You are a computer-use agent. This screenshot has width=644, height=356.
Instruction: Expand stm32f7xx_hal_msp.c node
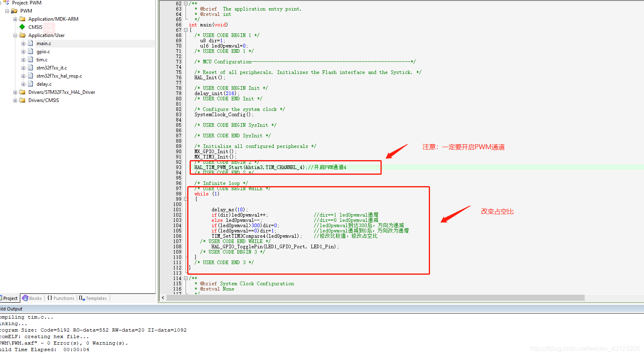[x=23, y=76]
